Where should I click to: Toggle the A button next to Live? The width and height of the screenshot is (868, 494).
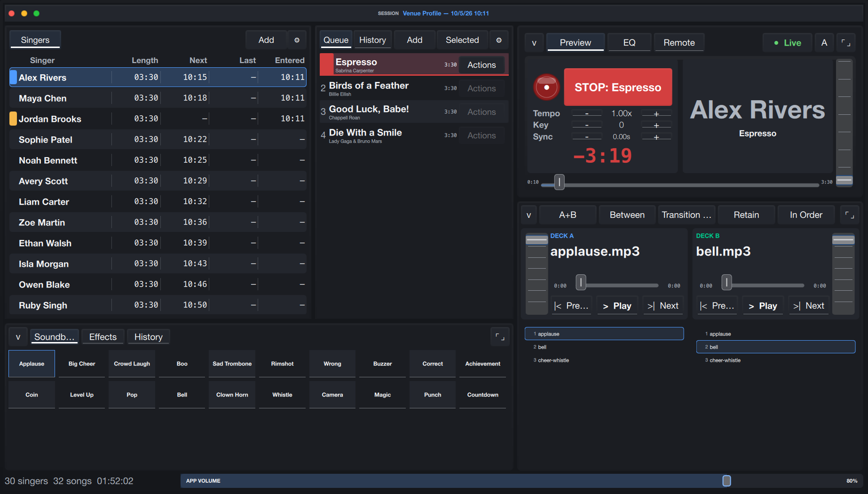click(x=824, y=43)
